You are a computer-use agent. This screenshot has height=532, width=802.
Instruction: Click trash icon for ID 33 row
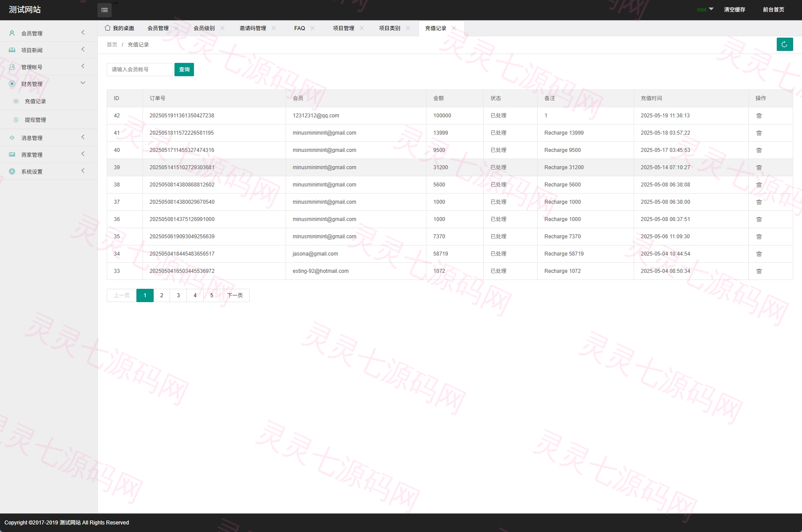(x=759, y=271)
